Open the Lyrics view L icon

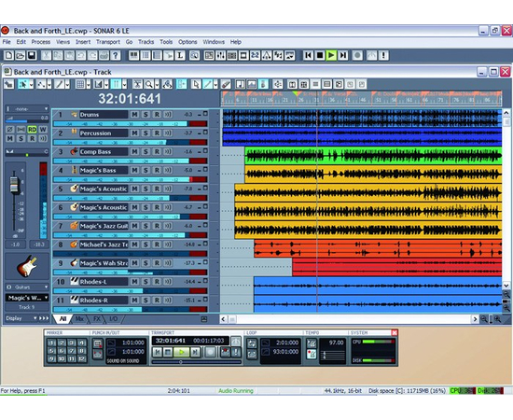180,55
